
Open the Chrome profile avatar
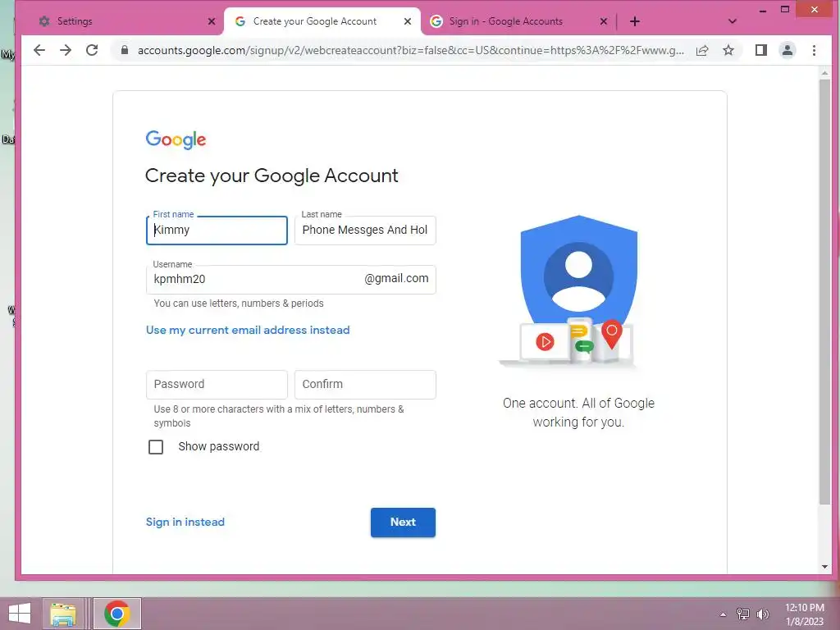coord(787,50)
